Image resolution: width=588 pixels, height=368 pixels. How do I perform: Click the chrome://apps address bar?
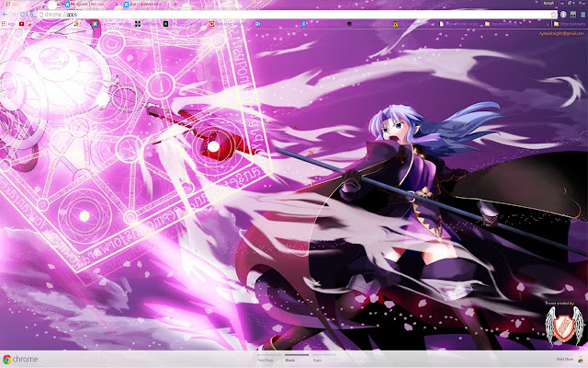pos(296,15)
